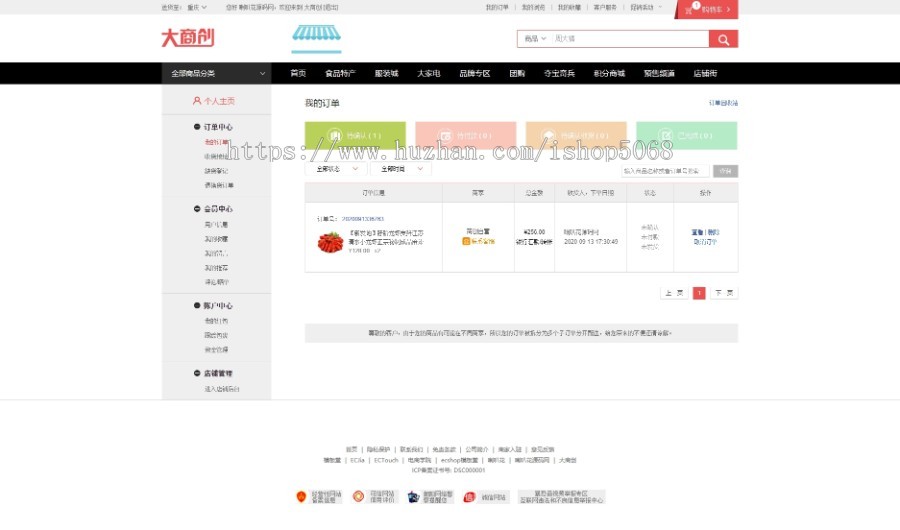Screen dimensions: 900x530
Task: Open the shopping cart (购物车)
Action: 708,9
